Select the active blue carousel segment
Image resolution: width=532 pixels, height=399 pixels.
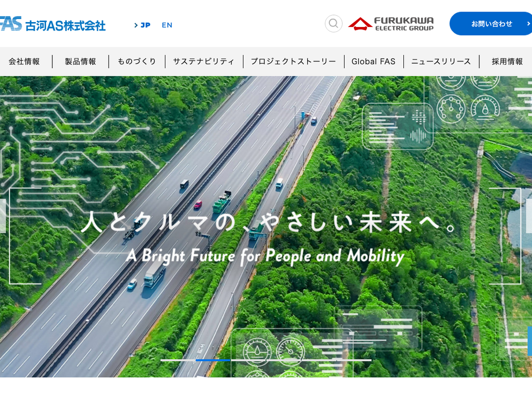coord(213,360)
